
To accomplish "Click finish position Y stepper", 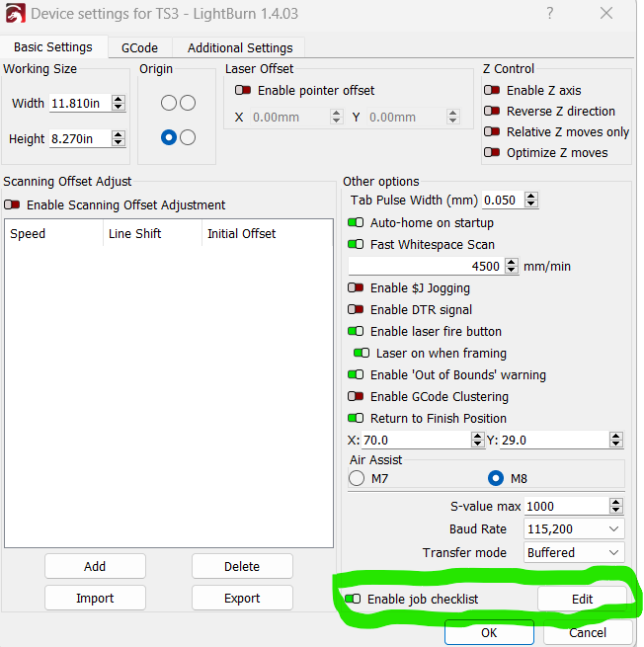I will (x=616, y=440).
